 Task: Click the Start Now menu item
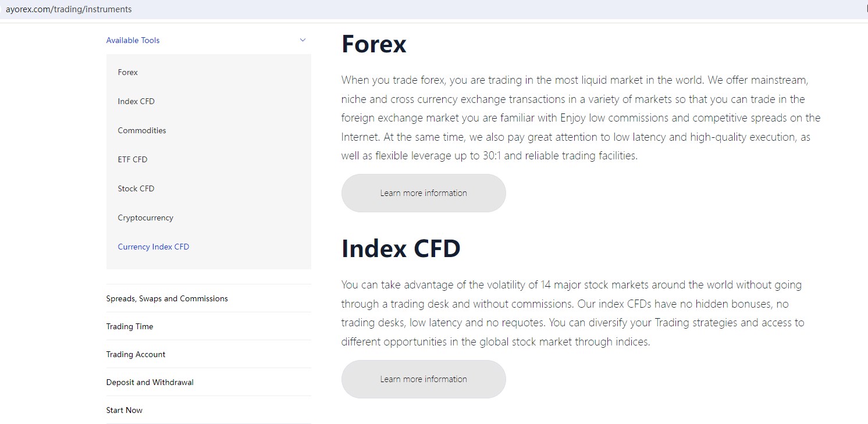click(124, 410)
